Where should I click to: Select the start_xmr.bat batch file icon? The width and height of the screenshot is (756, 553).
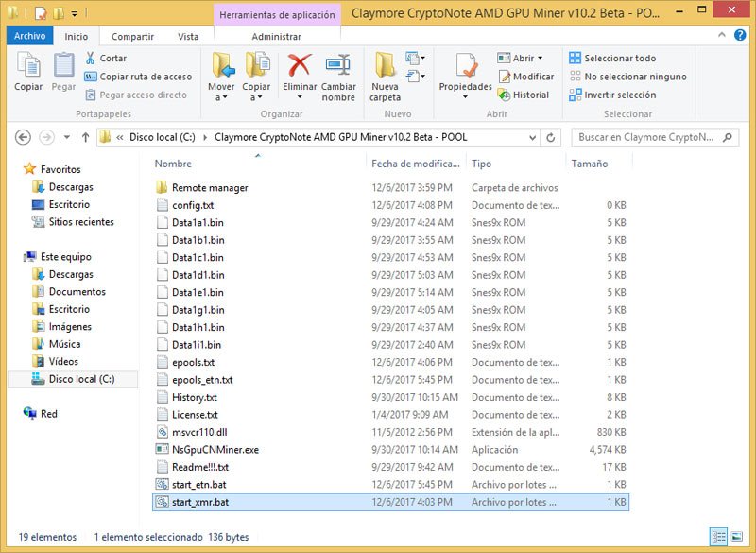[x=163, y=502]
